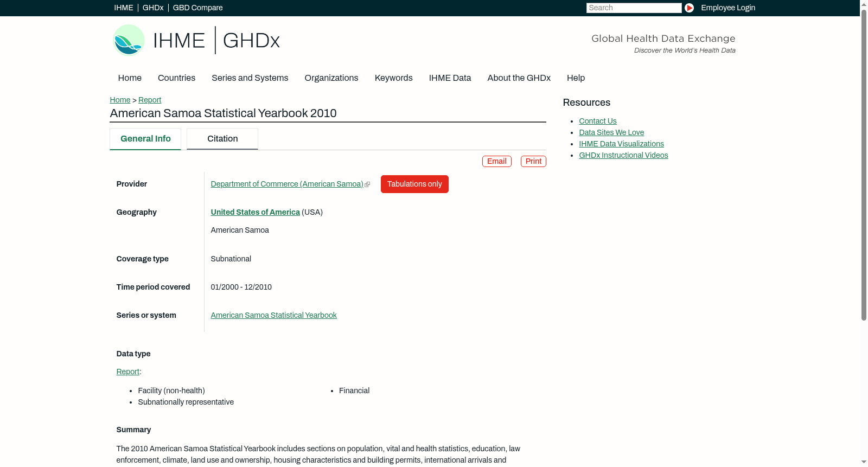The image size is (868, 467).
Task: Open Contact Us resource link
Action: pyautogui.click(x=598, y=121)
